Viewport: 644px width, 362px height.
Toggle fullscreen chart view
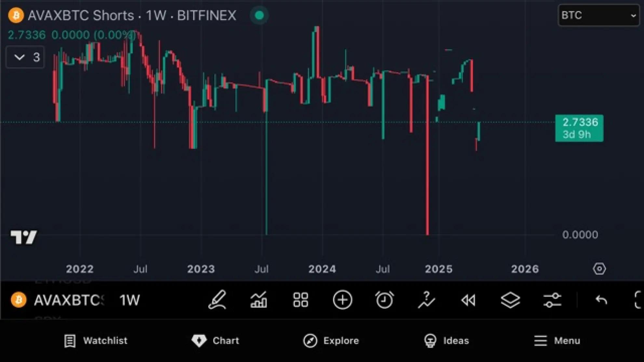coord(638,300)
